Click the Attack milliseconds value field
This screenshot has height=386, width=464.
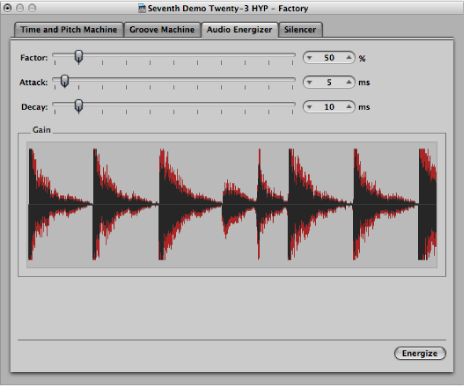329,82
